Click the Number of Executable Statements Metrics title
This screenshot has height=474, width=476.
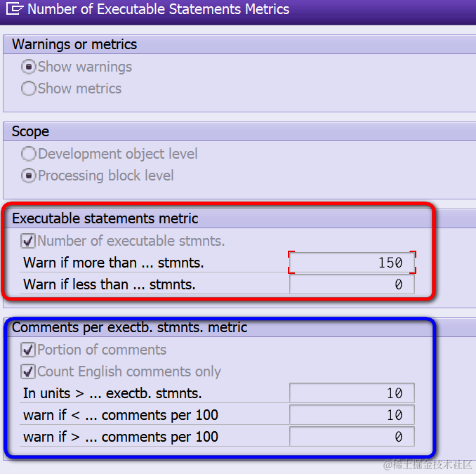pyautogui.click(x=158, y=9)
